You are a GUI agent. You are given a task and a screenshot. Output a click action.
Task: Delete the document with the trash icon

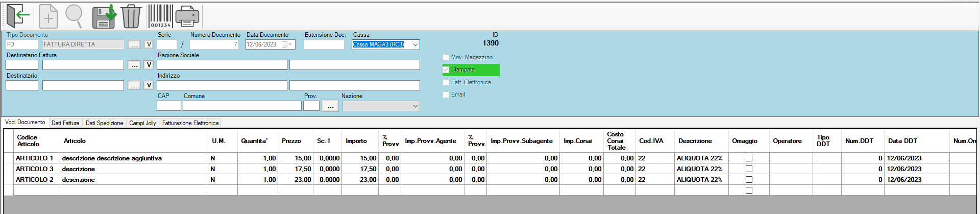131,16
